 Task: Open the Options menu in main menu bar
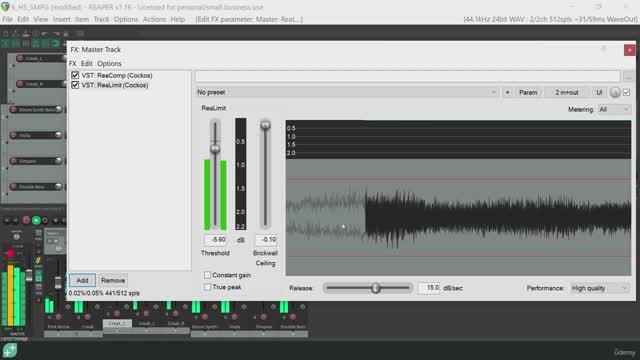point(126,19)
